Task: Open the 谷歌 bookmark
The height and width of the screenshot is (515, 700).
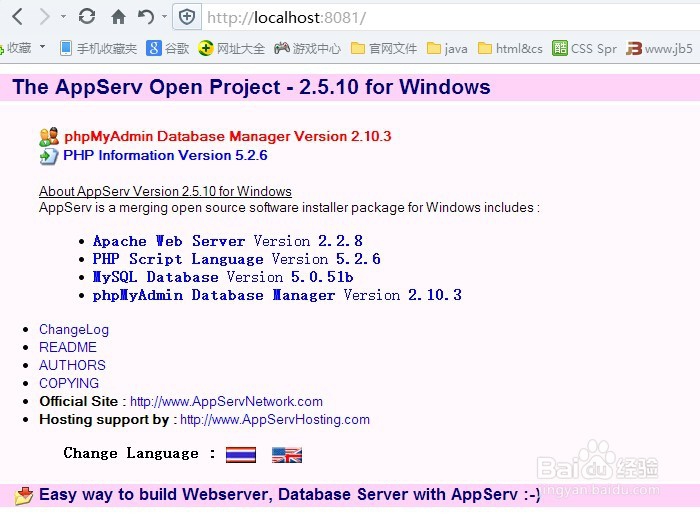Action: [x=168, y=48]
